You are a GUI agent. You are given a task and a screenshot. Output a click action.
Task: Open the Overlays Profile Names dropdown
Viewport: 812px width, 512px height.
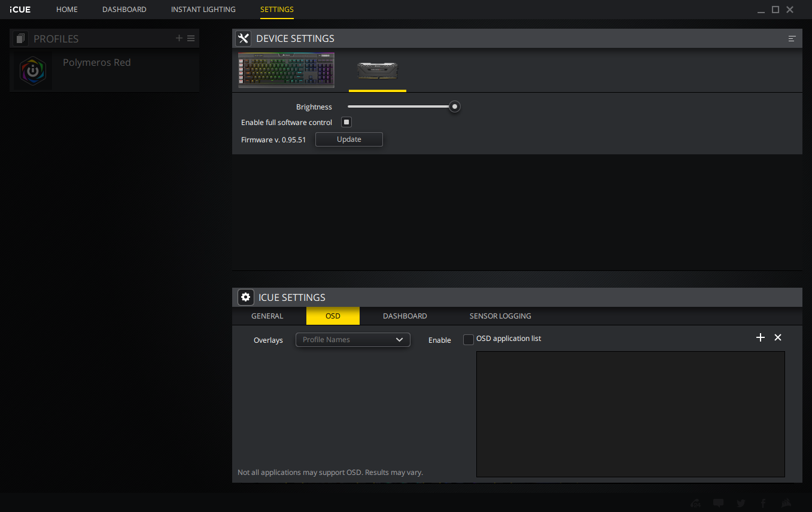[x=353, y=340]
